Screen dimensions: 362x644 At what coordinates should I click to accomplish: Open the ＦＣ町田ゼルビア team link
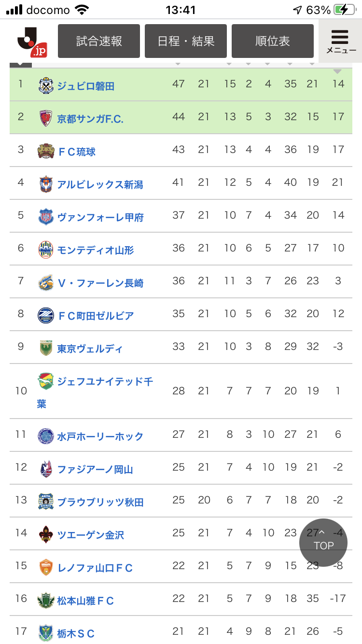point(96,316)
